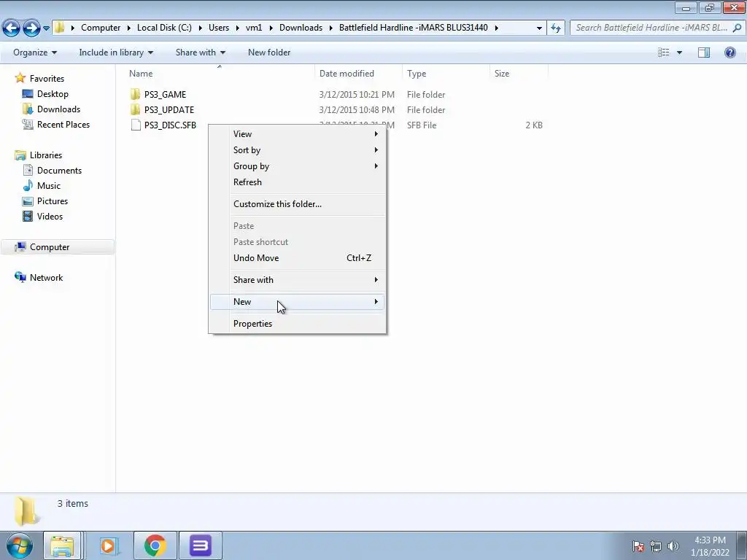Screen dimensions: 747x560
Task: Choose Properties from context menu
Action: point(298,324)
